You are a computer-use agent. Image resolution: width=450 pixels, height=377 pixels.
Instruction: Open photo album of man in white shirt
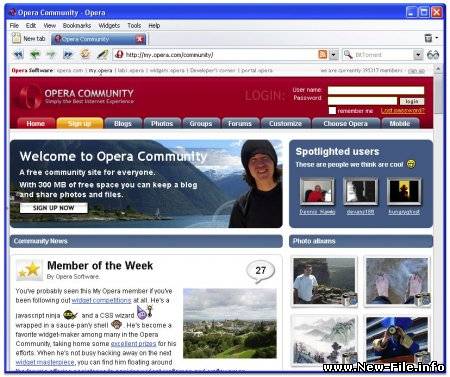coord(324,281)
